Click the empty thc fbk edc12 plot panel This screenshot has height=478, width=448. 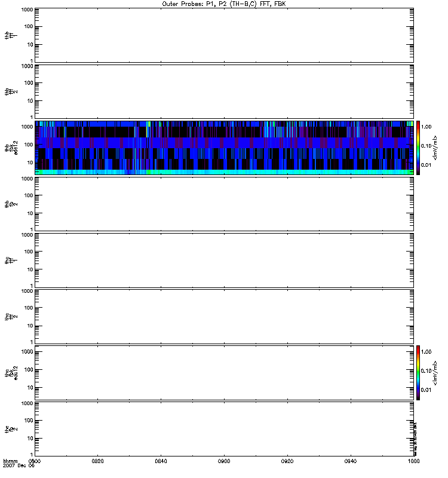(x=224, y=372)
